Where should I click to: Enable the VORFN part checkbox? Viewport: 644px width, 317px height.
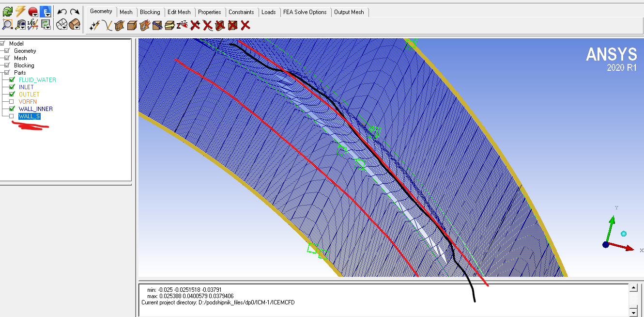12,102
